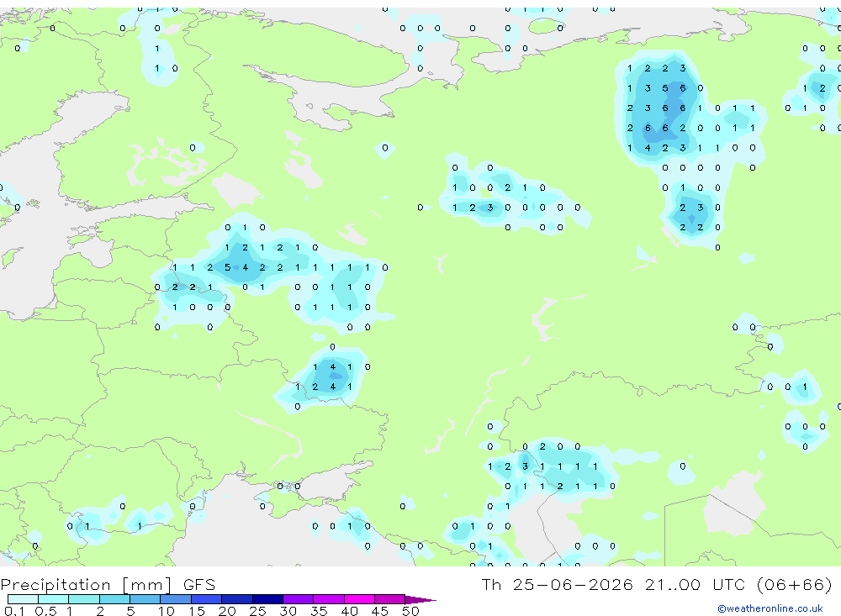Click the legend label '10'

(x=167, y=611)
